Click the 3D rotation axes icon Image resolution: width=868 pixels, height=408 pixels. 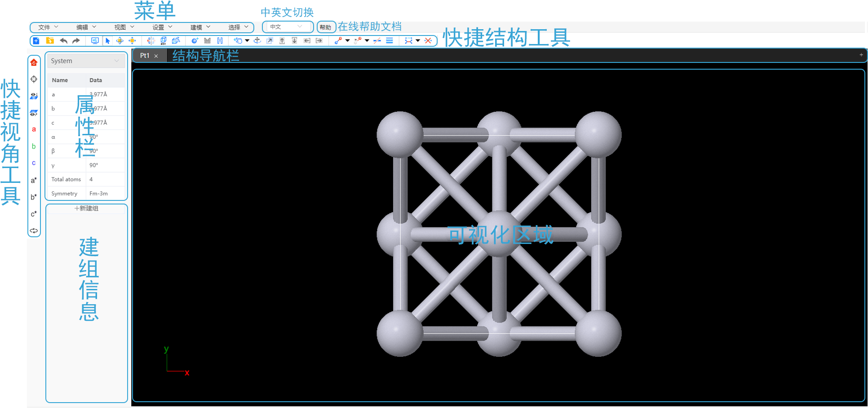pos(257,41)
